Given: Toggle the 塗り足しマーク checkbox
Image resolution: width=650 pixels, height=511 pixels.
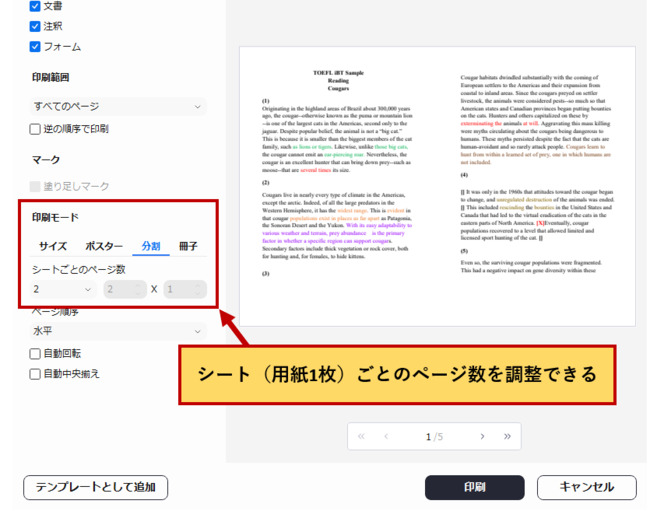Looking at the screenshot, I should pos(35,186).
